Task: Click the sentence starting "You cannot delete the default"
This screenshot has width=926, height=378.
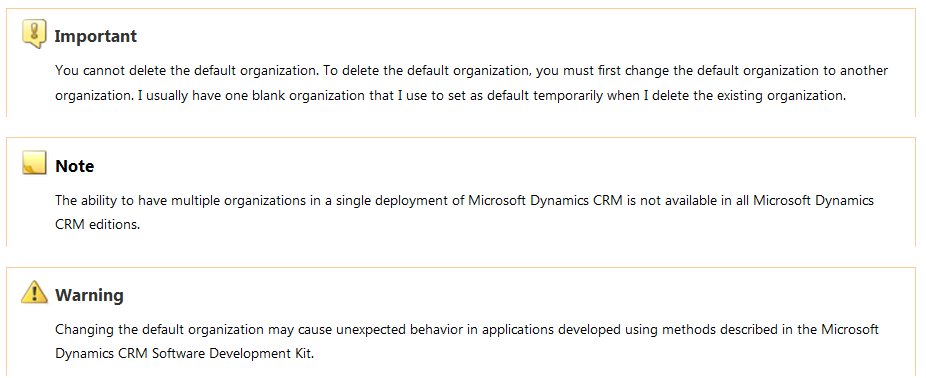Action: point(188,71)
